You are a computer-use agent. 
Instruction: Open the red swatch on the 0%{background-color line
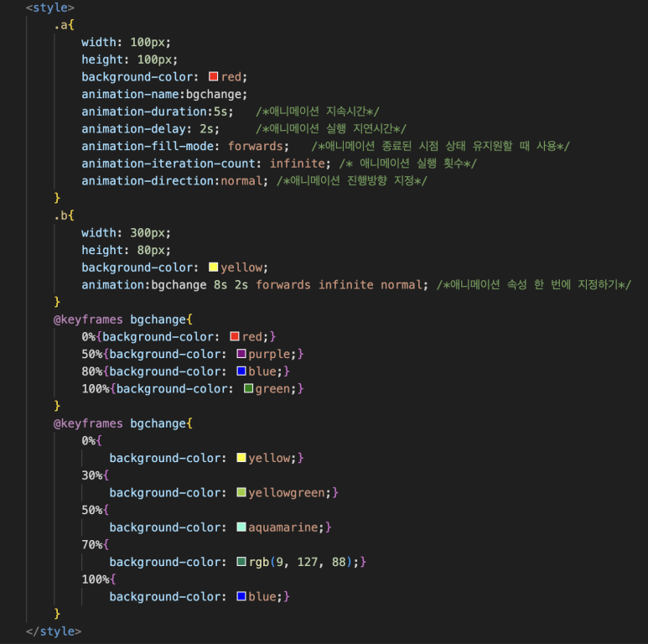(x=235, y=336)
